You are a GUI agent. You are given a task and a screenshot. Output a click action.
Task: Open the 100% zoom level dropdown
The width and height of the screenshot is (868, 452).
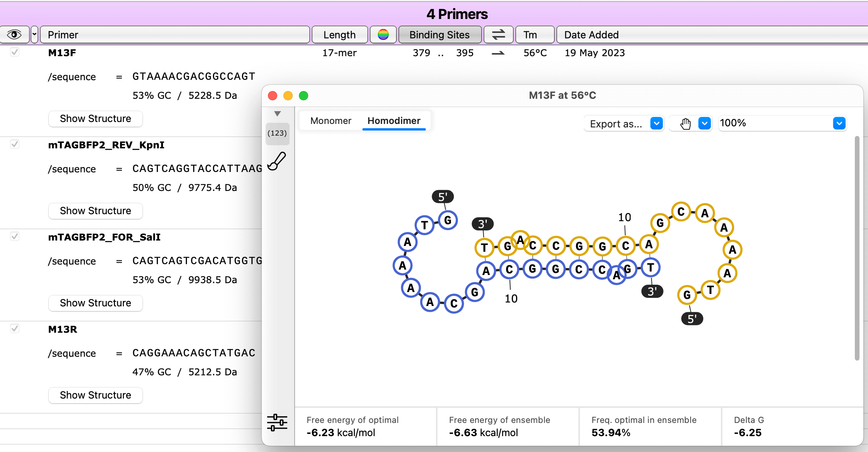click(x=782, y=123)
